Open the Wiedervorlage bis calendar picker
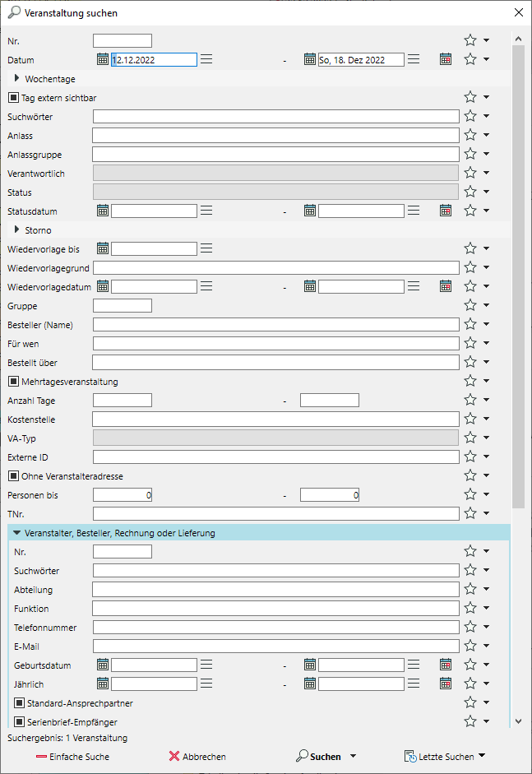532x774 pixels. pos(103,248)
